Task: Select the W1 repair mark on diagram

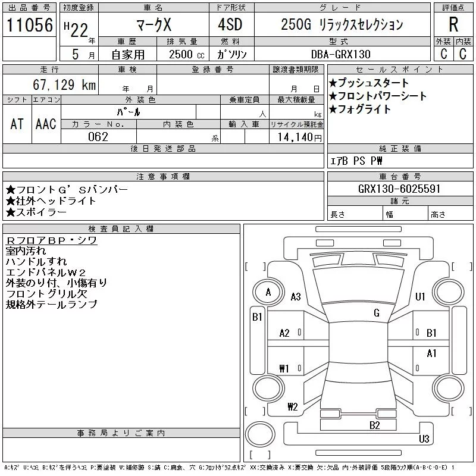Action: click(284, 368)
